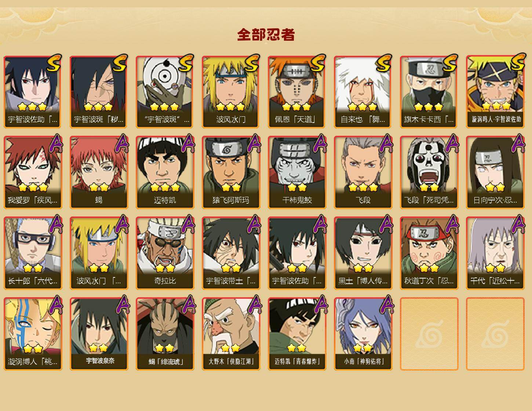
Task: Choose the 小南「神驹佑将」 card
Action: 363,334
